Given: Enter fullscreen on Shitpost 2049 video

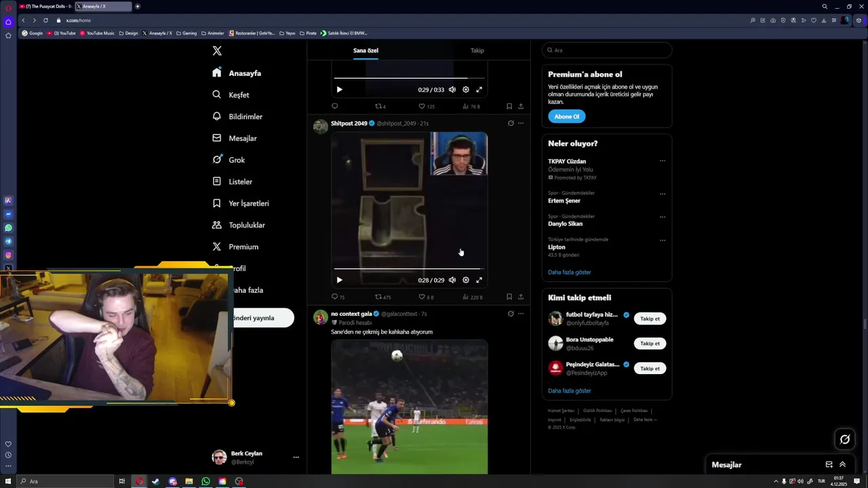Looking at the screenshot, I should click(479, 280).
